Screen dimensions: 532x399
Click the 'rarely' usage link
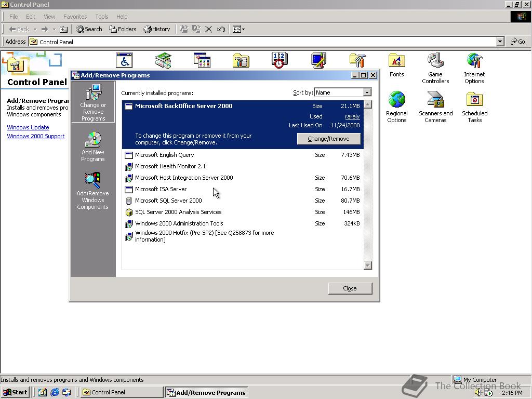point(352,116)
